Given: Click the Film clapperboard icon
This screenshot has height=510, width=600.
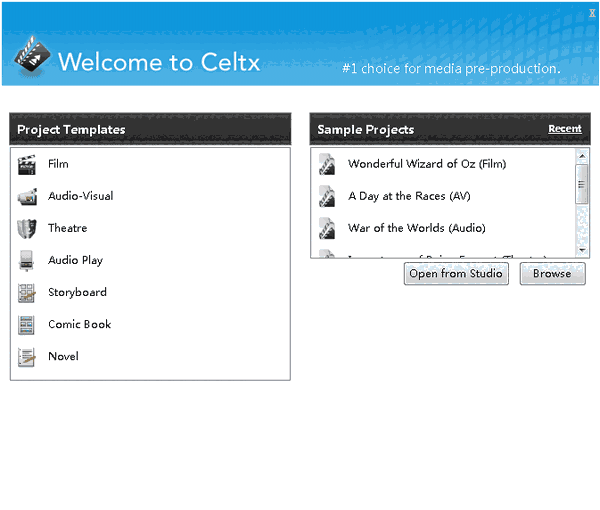Looking at the screenshot, I should coord(27,165).
